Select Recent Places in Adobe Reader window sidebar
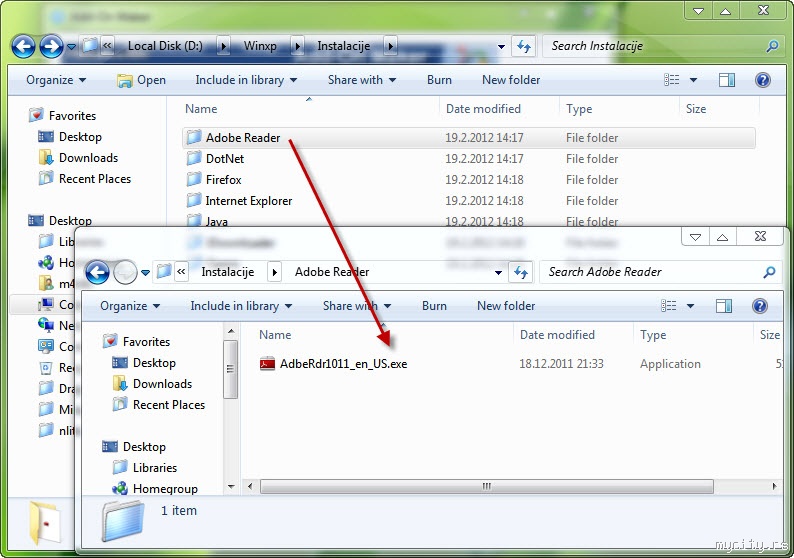This screenshot has width=794, height=558. pyautogui.click(x=169, y=405)
